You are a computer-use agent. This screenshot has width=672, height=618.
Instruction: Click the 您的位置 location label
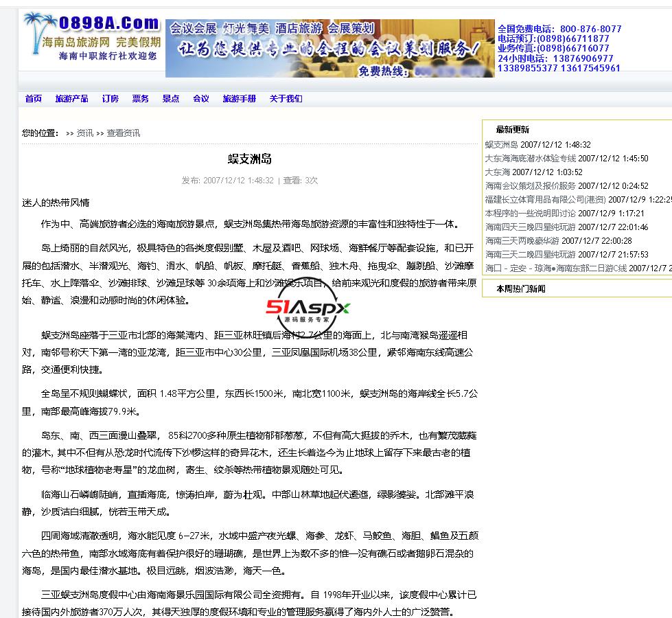point(40,133)
